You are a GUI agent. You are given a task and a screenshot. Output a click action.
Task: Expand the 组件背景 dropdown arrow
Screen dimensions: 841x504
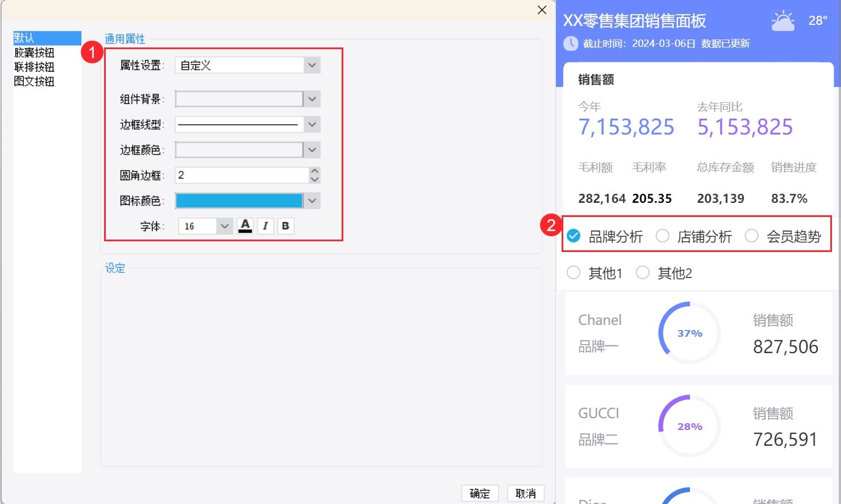pos(312,99)
